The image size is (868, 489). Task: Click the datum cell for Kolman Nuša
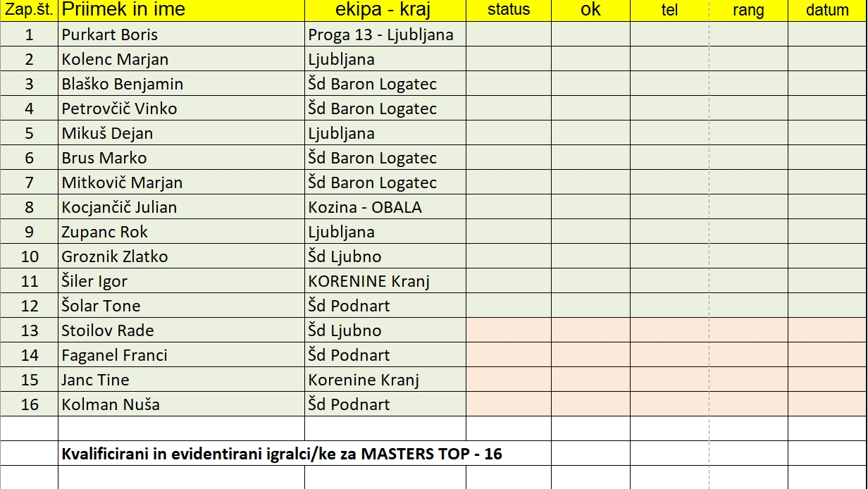828,404
